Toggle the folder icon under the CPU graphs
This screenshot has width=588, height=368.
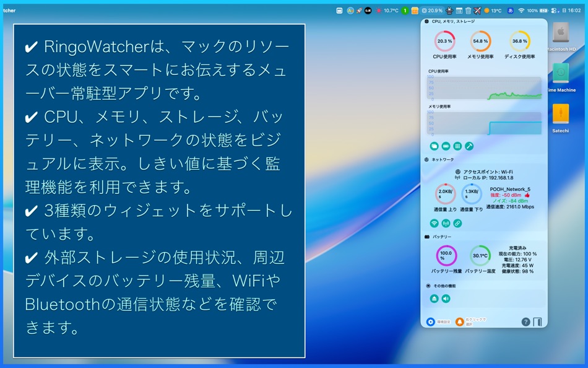[435, 146]
